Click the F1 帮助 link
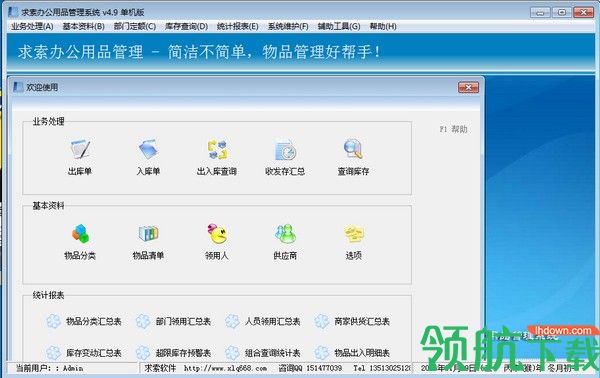The image size is (600, 378). pyautogui.click(x=453, y=129)
